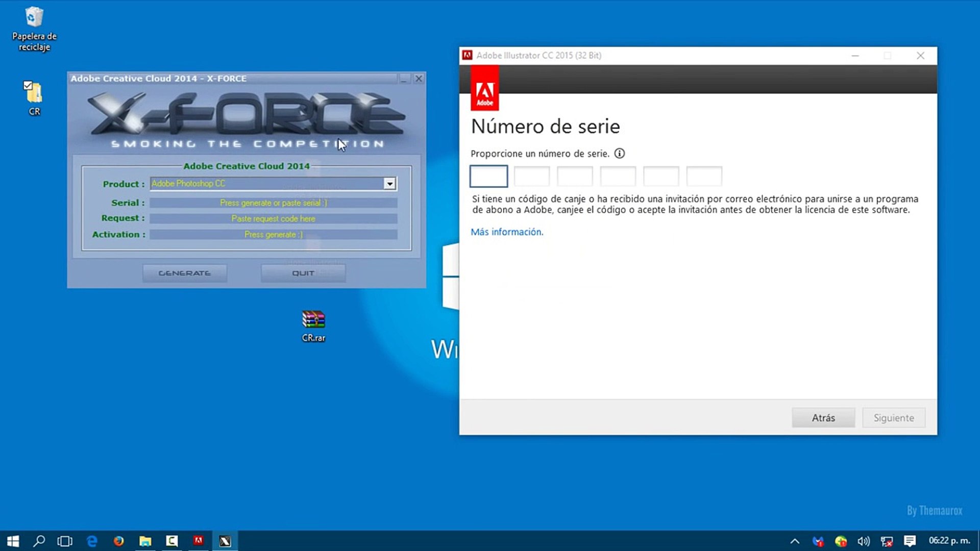Image resolution: width=980 pixels, height=551 pixels.
Task: Open the Windows Start menu
Action: click(13, 541)
